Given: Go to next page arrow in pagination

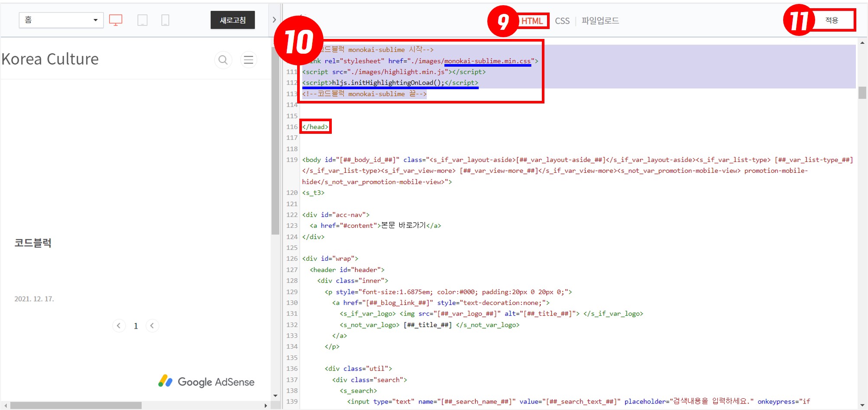Looking at the screenshot, I should tap(152, 326).
